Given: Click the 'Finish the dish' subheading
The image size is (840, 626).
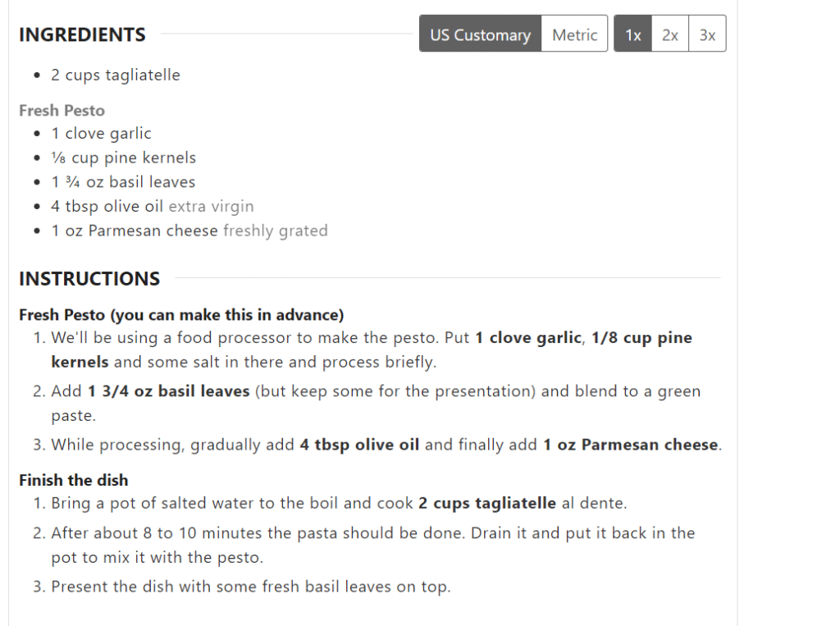Looking at the screenshot, I should [73, 480].
